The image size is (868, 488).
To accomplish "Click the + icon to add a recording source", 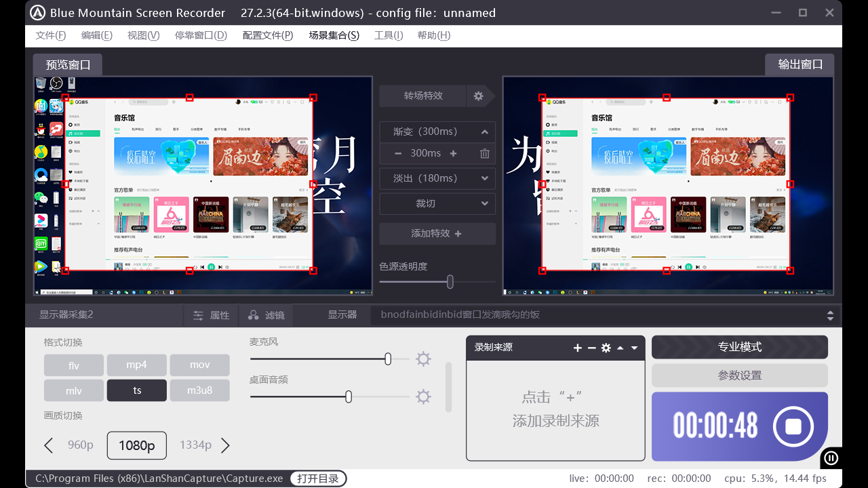I will pyautogui.click(x=576, y=347).
